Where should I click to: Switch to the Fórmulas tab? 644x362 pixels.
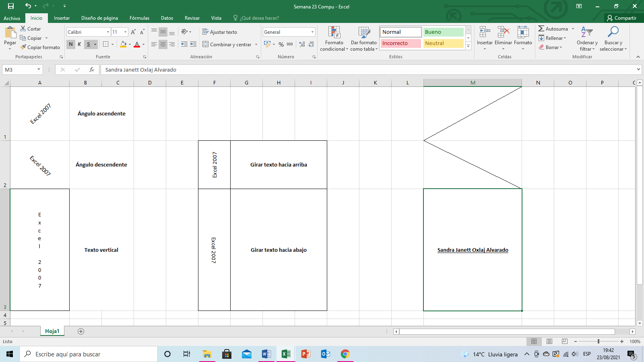coord(139,18)
